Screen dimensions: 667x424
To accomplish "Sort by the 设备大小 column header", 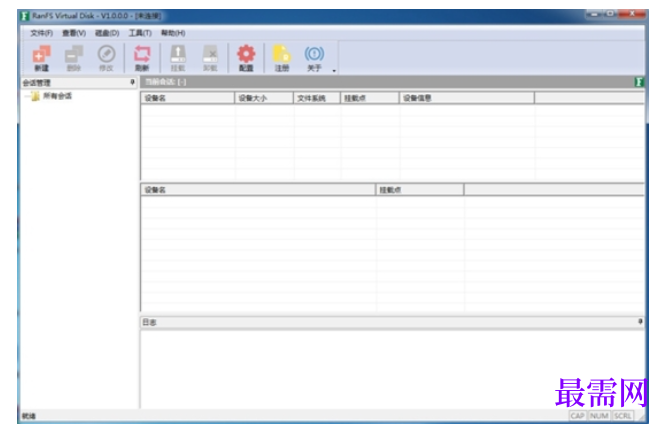I will point(264,98).
